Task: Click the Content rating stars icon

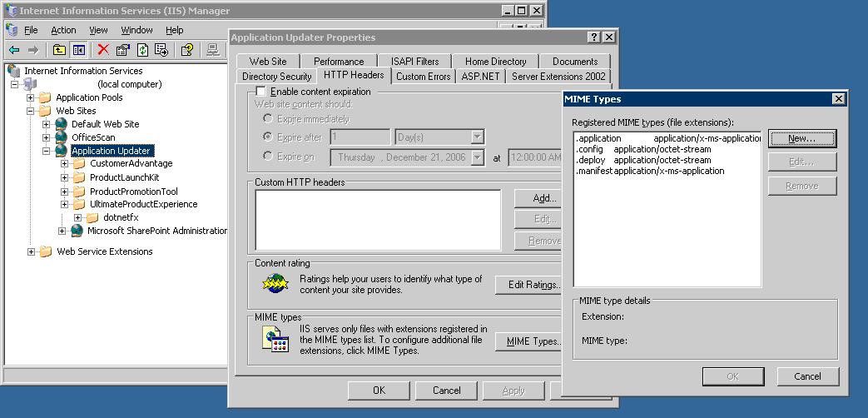Action: pos(275,284)
